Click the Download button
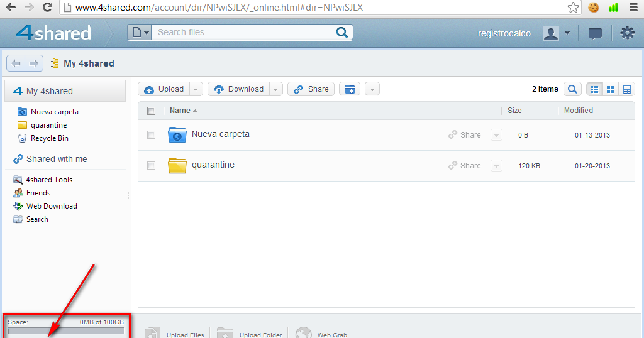The image size is (644, 338). click(238, 89)
